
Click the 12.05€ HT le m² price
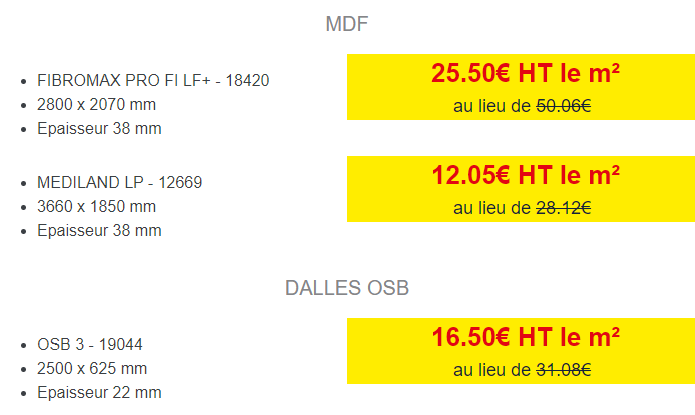point(525,175)
